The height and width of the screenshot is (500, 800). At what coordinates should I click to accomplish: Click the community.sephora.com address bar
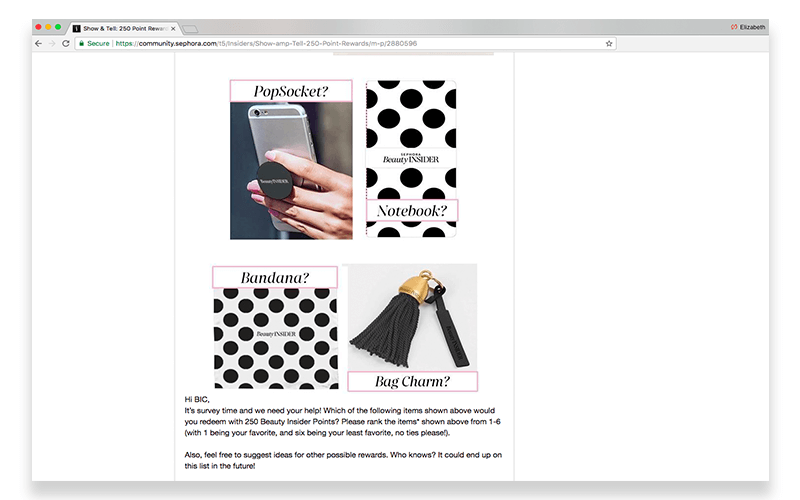pyautogui.click(x=345, y=43)
